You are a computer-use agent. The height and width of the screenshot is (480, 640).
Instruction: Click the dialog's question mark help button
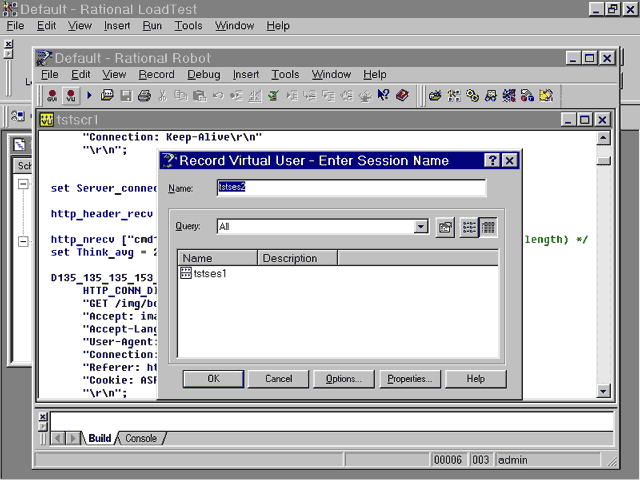coord(492,160)
